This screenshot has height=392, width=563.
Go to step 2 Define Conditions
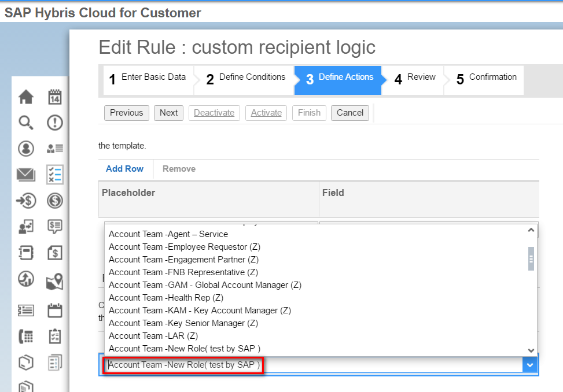[x=245, y=80]
